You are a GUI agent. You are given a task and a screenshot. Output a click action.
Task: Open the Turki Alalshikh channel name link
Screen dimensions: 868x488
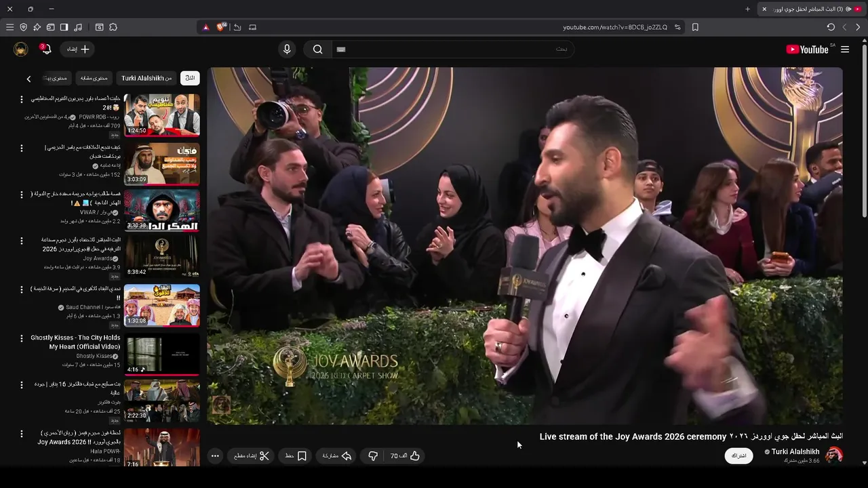pyautogui.click(x=795, y=451)
